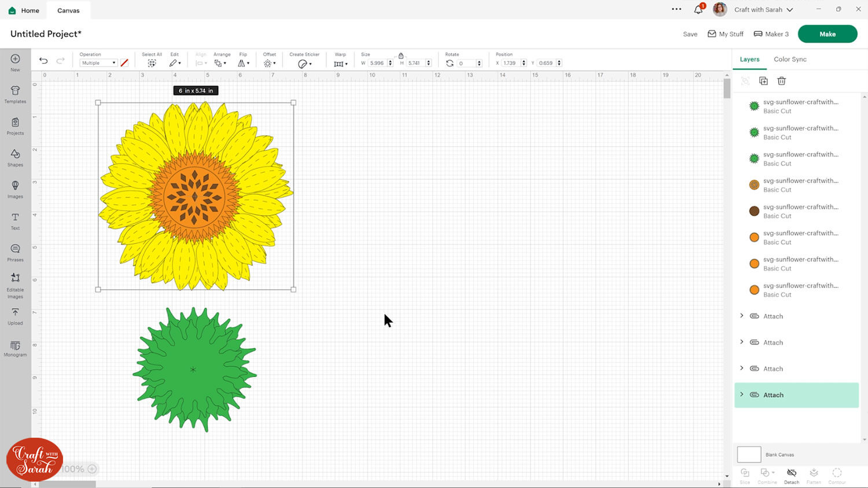
Task: Open the notifications bell
Action: click(698, 10)
